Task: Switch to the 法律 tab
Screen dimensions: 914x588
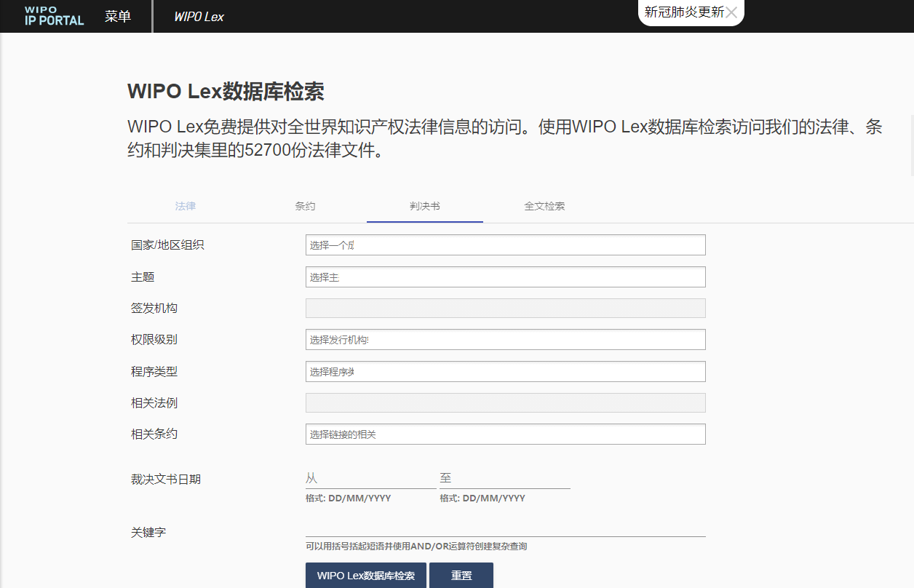Action: click(x=186, y=206)
